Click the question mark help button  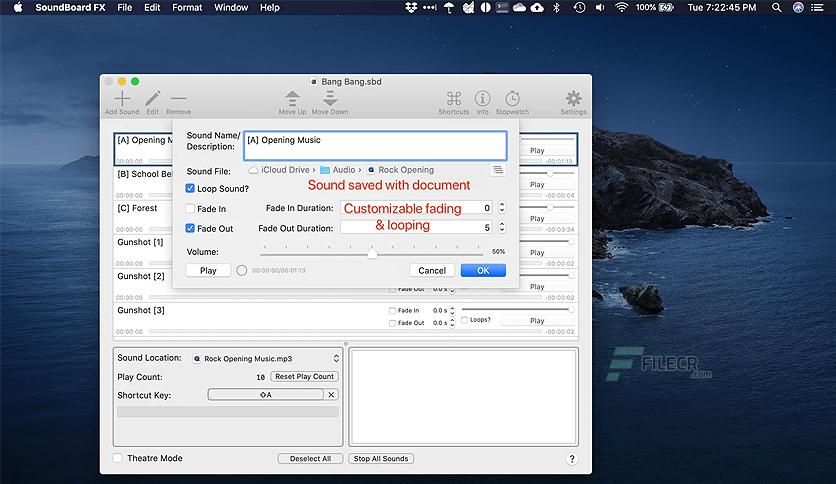click(572, 459)
